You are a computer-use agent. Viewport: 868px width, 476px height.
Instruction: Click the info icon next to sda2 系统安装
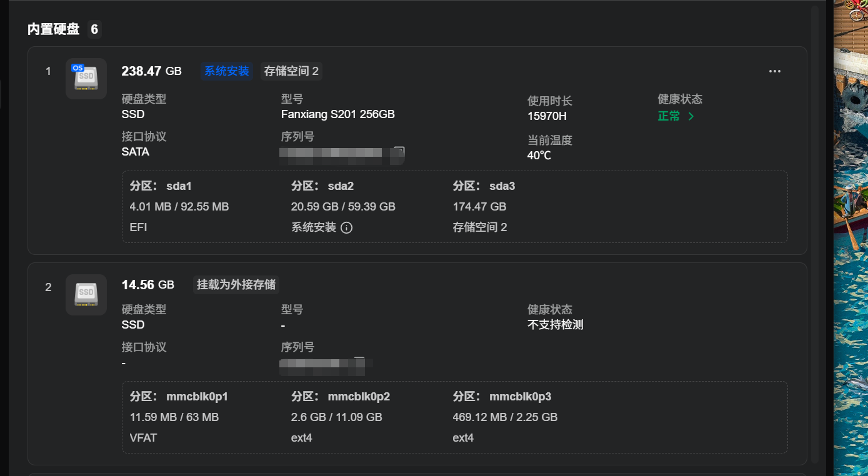[x=347, y=227]
